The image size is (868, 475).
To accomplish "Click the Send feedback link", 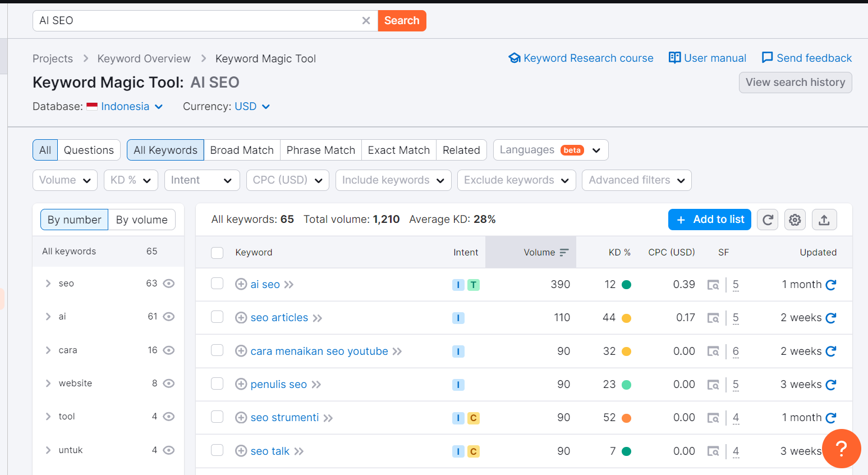I will point(807,58).
